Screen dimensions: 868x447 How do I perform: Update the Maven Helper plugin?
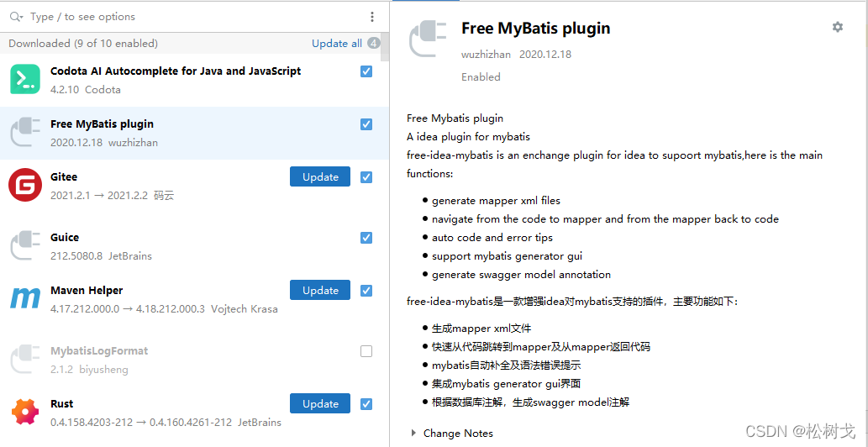pos(320,291)
